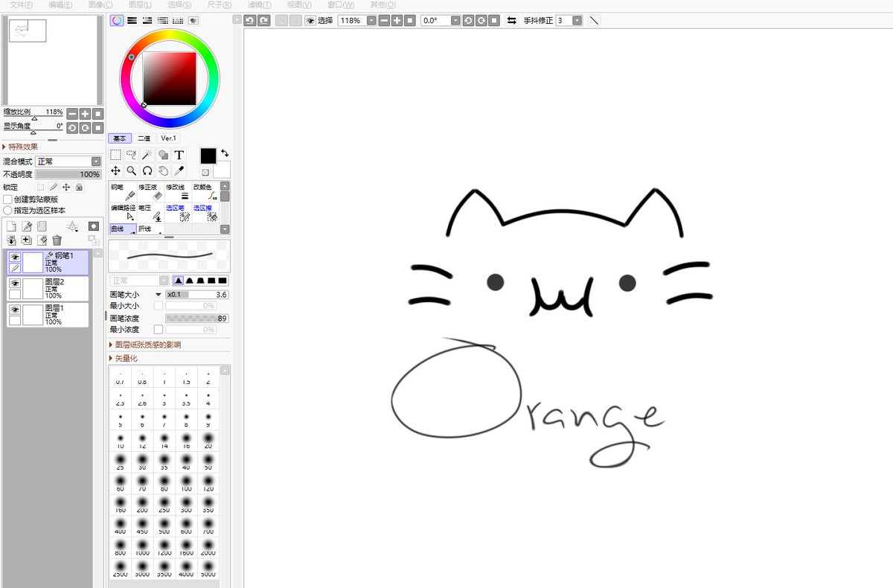893x588 pixels.
Task: Select the rectangular selection tool
Action: point(115,155)
